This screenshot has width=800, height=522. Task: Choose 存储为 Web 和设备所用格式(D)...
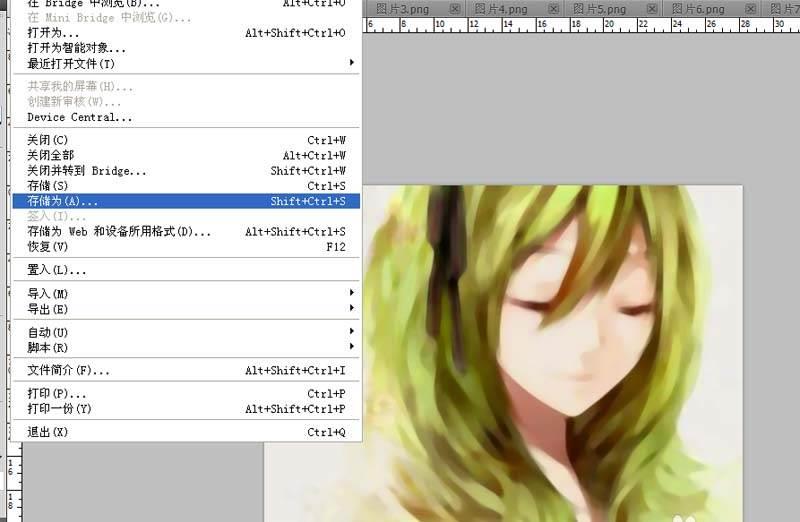[186, 232]
